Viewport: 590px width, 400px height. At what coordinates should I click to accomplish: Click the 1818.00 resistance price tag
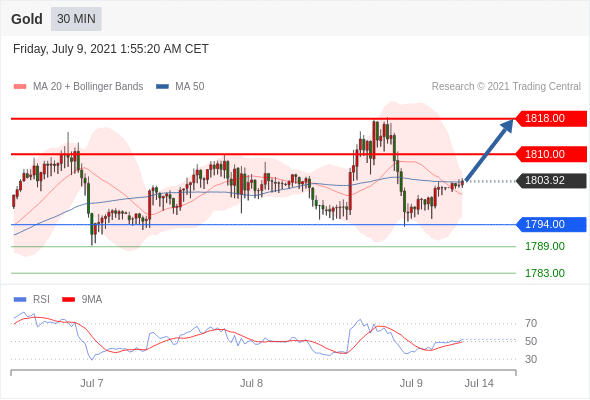pos(551,119)
